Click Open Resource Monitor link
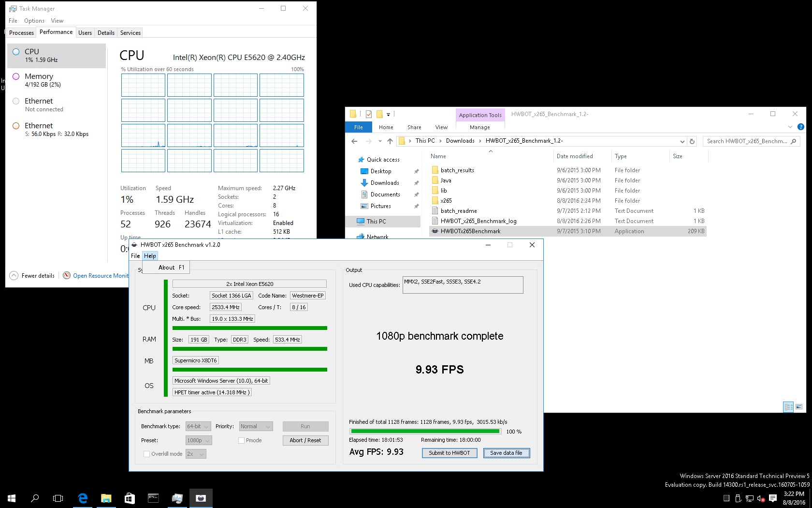The image size is (812, 508). click(101, 276)
